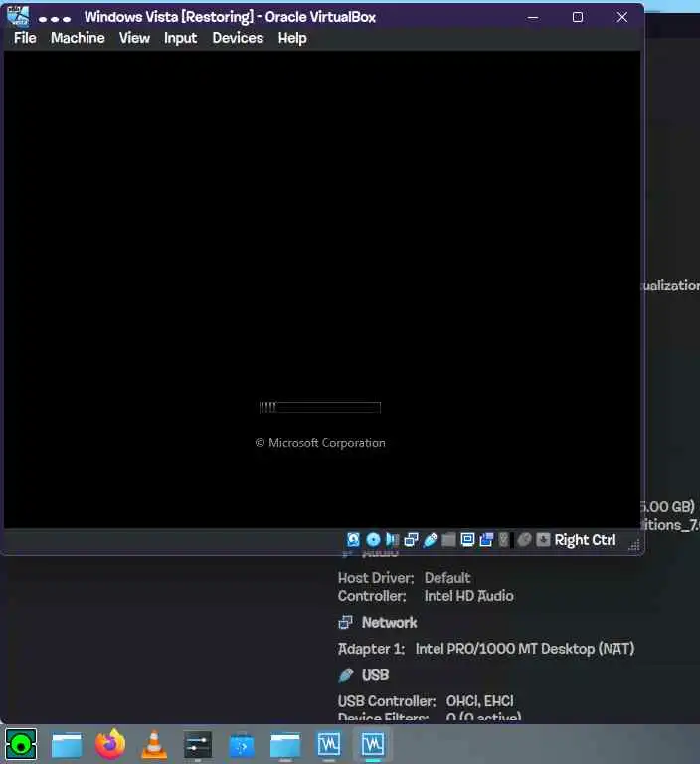Viewport: 700px width, 764px height.
Task: Switch to the first VirtualBox taskbar entry
Action: tap(329, 744)
